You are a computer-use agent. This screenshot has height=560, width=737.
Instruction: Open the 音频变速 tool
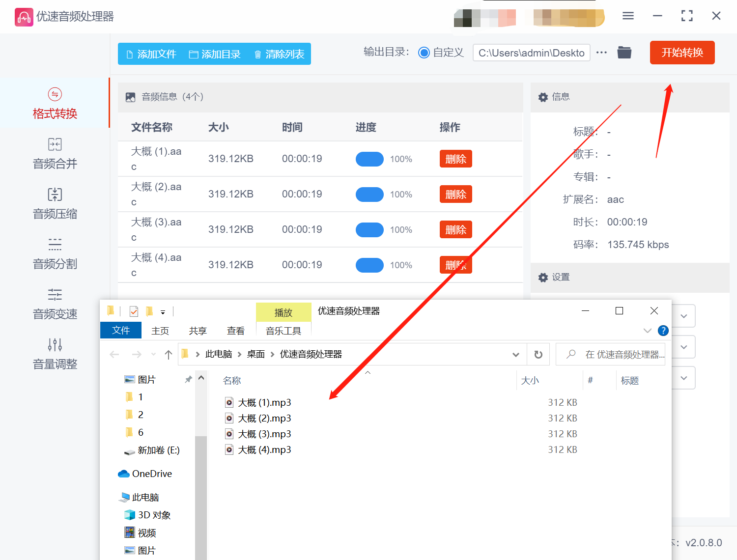click(54, 304)
